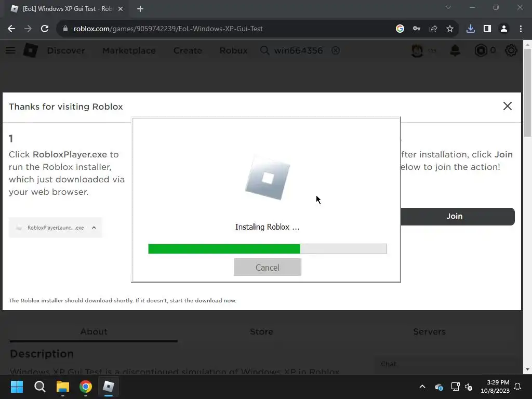This screenshot has width=532, height=399.
Task: Open a new browser tab
Action: (140, 9)
